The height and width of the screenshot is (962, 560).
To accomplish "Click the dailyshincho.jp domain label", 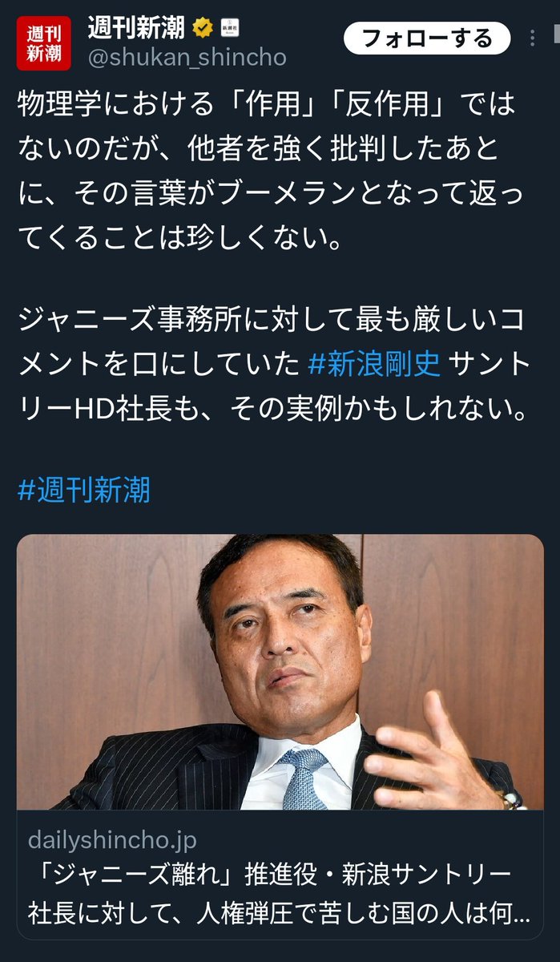I will (x=111, y=841).
